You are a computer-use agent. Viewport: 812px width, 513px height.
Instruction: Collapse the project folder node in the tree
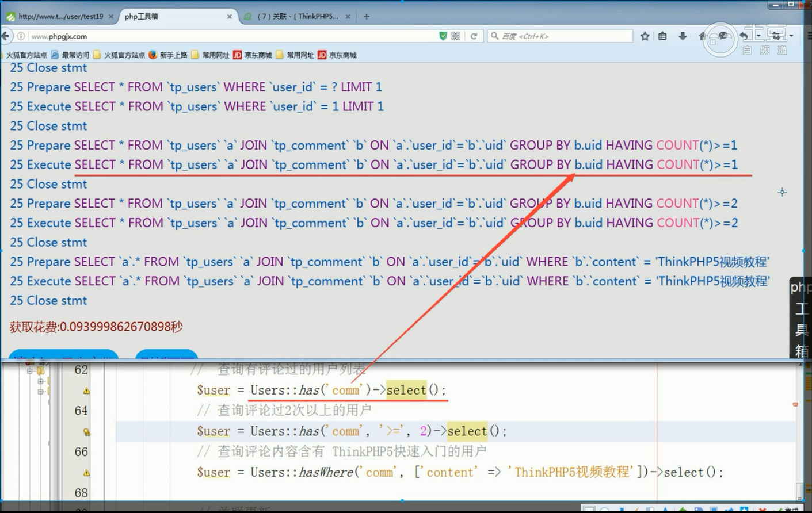point(29,371)
